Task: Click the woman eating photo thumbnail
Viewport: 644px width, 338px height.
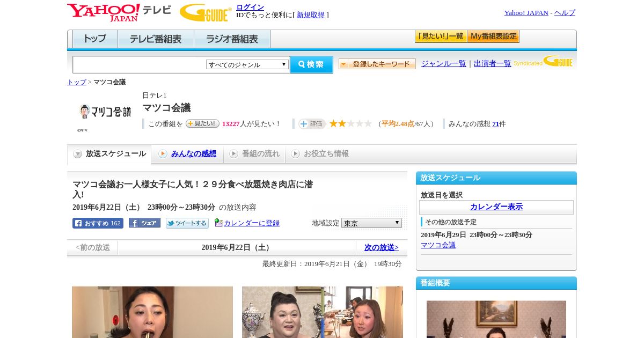Action: pyautogui.click(x=152, y=312)
